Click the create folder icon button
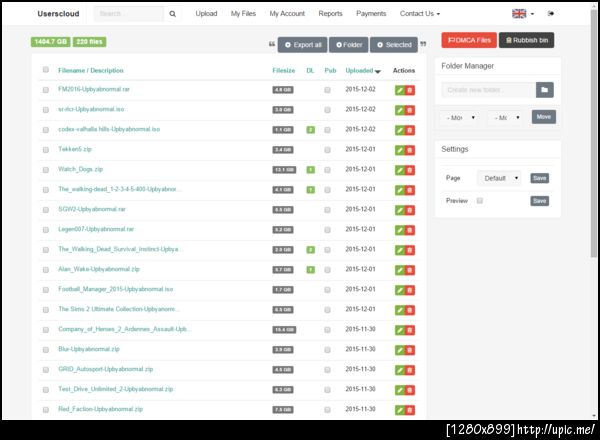Image resolution: width=600 pixels, height=440 pixels. [x=545, y=90]
